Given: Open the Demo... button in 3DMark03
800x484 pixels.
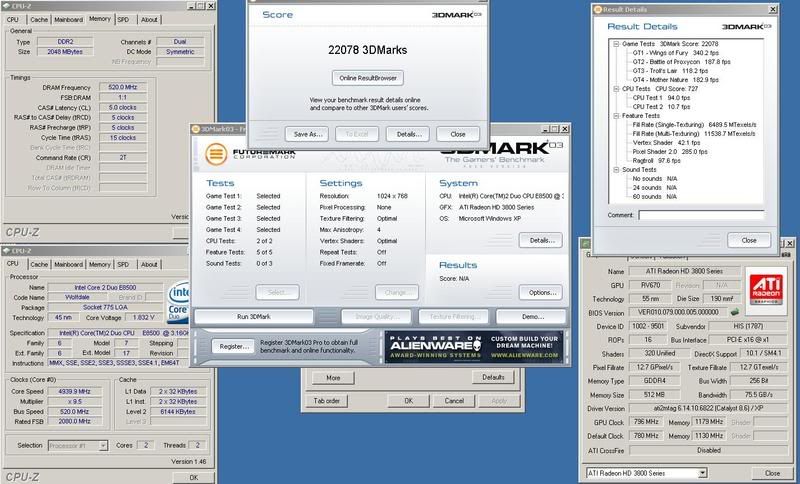Looking at the screenshot, I should 532,316.
